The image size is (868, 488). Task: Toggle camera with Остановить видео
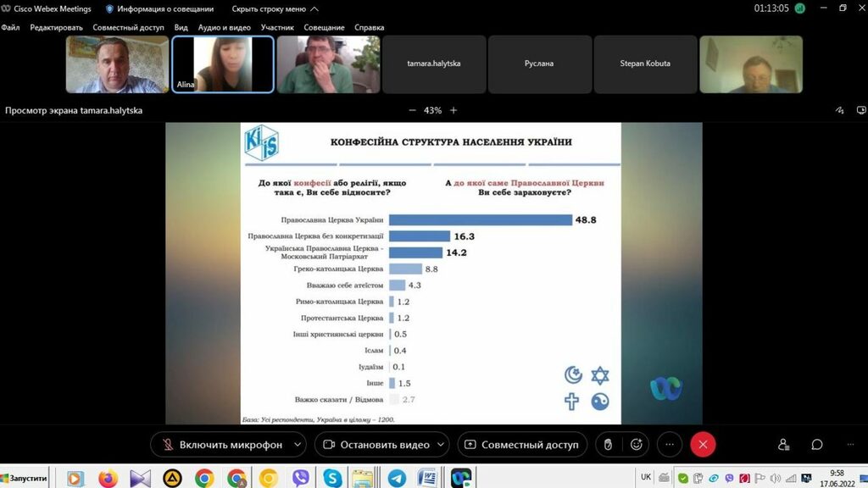click(377, 444)
